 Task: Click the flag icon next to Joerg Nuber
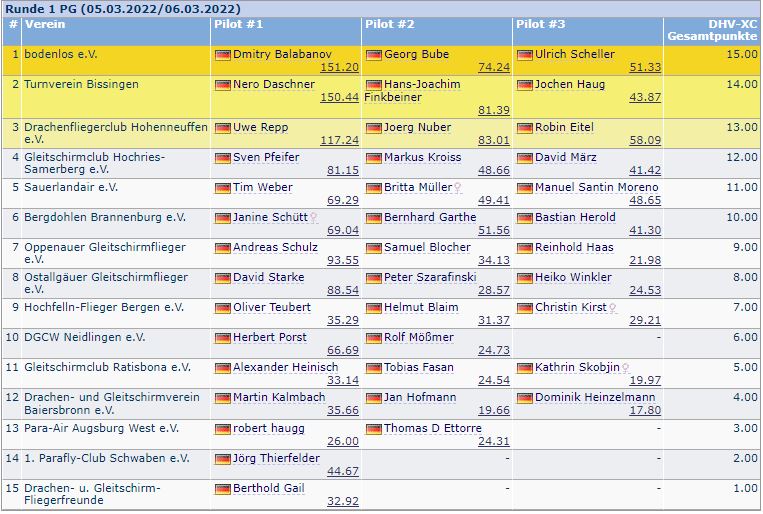point(373,128)
